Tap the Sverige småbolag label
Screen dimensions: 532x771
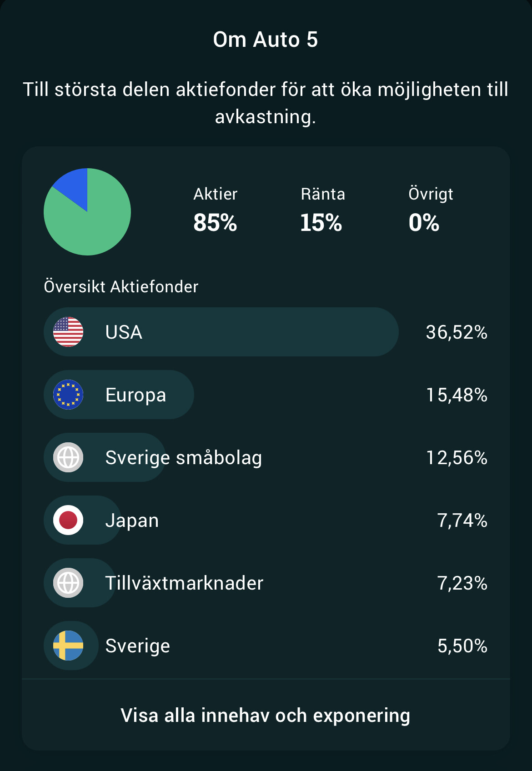(184, 458)
